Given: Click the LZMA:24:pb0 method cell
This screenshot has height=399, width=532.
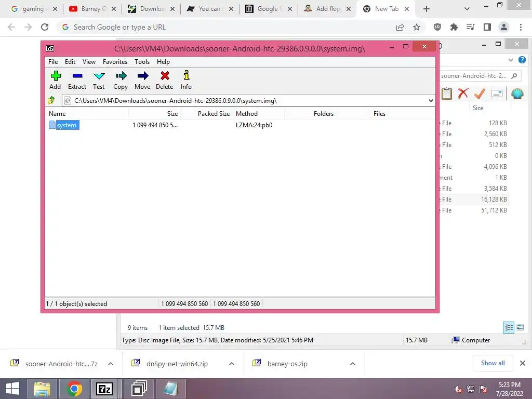Looking at the screenshot, I should point(254,125).
